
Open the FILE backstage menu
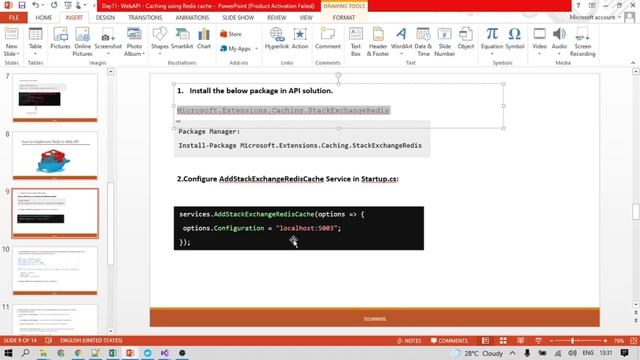tap(13, 18)
